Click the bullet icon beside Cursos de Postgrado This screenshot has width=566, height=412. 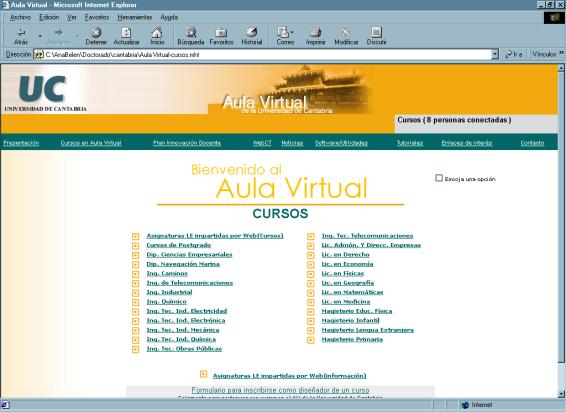[135, 246]
